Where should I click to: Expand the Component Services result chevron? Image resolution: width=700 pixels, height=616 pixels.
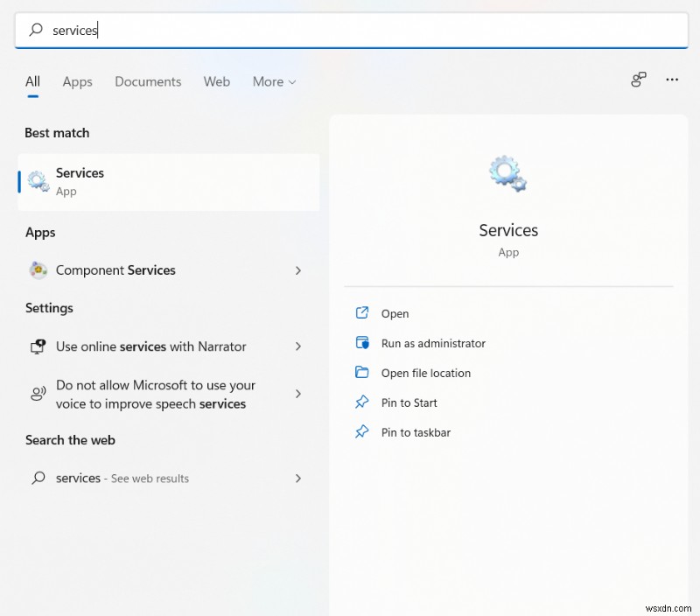click(298, 270)
